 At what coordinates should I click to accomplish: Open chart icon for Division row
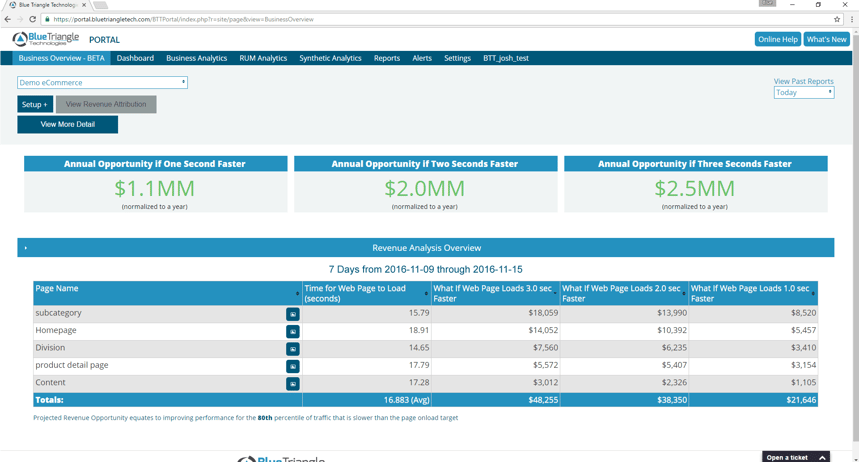point(293,349)
